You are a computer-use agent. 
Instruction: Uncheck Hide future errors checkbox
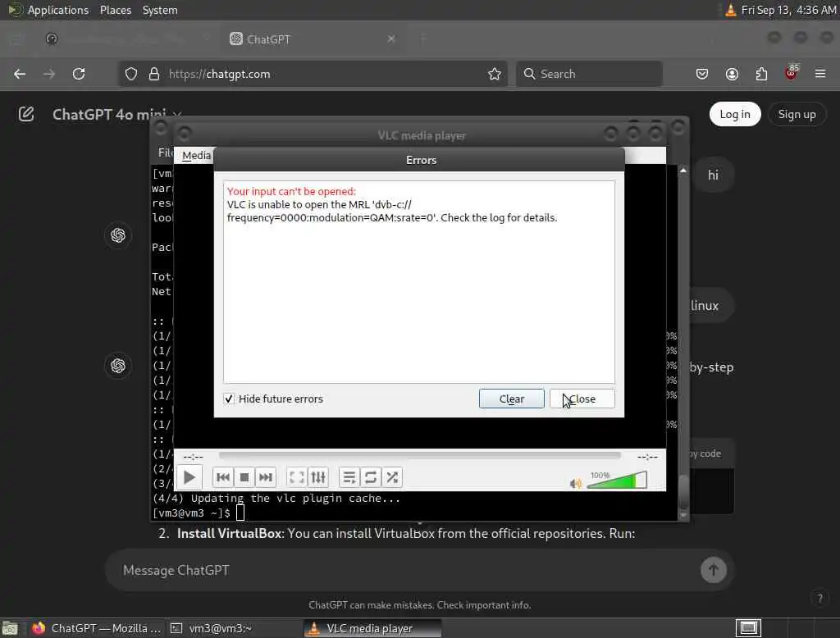[x=229, y=399]
